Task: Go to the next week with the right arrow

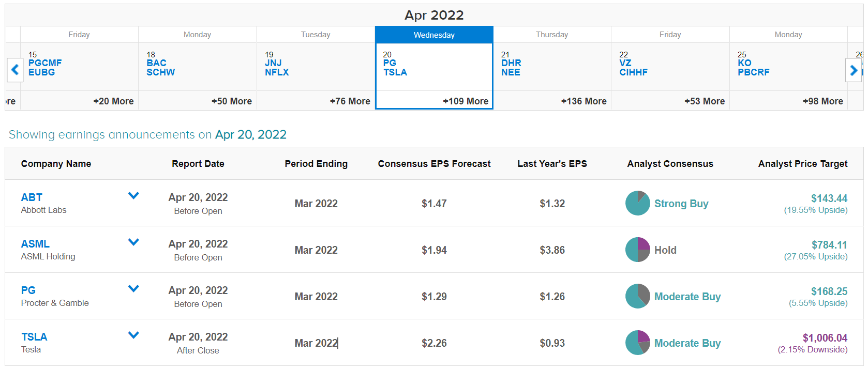Action: pos(853,70)
